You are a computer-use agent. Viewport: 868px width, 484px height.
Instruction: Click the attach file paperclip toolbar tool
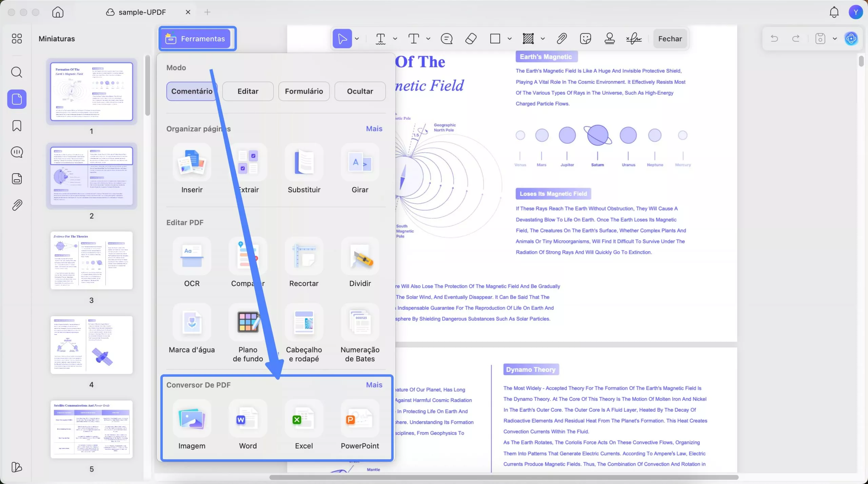click(x=561, y=39)
